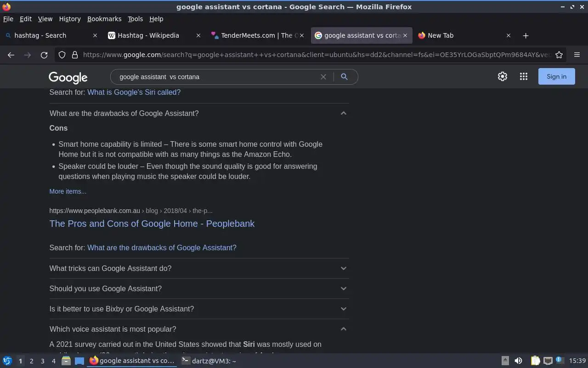Open the volume control tray icon
This screenshot has height=368, width=588.
tap(518, 361)
